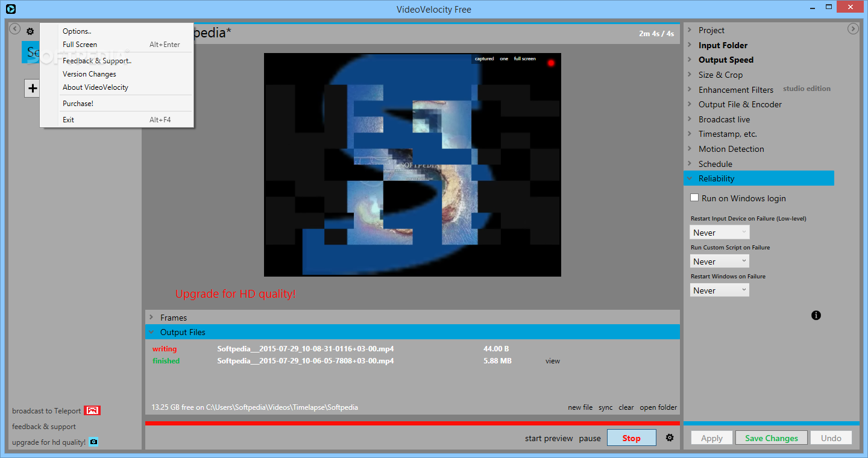
Task: Open Run Custom Script on Failure dropdown
Action: click(720, 262)
